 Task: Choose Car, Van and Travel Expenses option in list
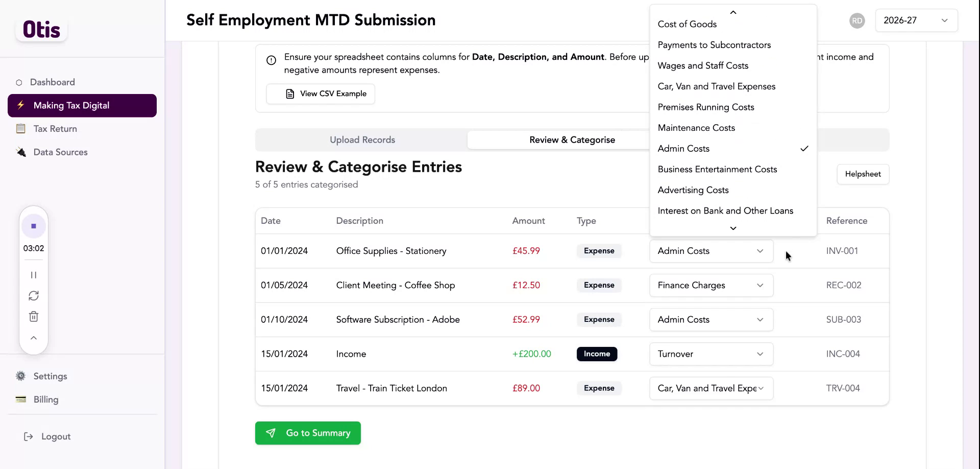[733, 86]
